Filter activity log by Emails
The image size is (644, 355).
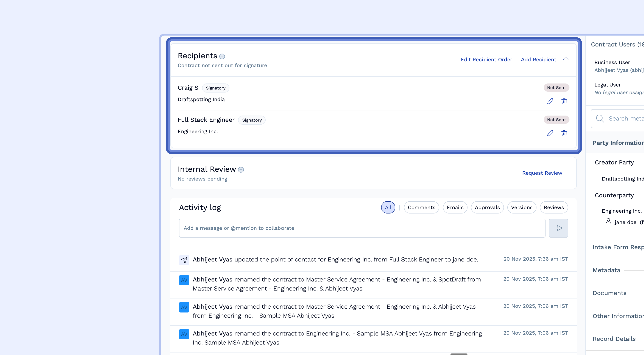click(x=455, y=208)
